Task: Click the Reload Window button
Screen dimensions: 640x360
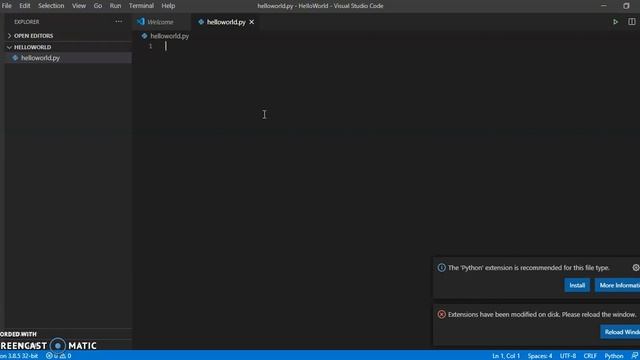Action: [x=620, y=332]
